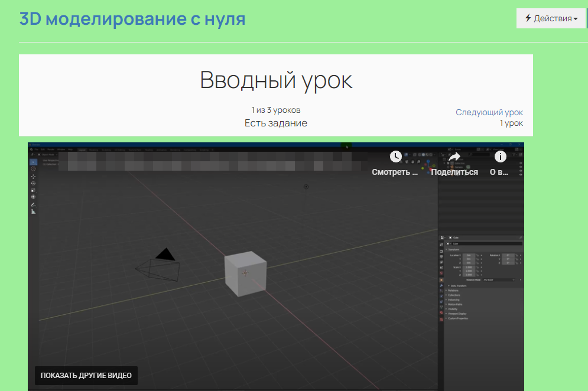Select Blender's Scale tool in video
This screenshot has width=588, height=391.
(x=33, y=190)
